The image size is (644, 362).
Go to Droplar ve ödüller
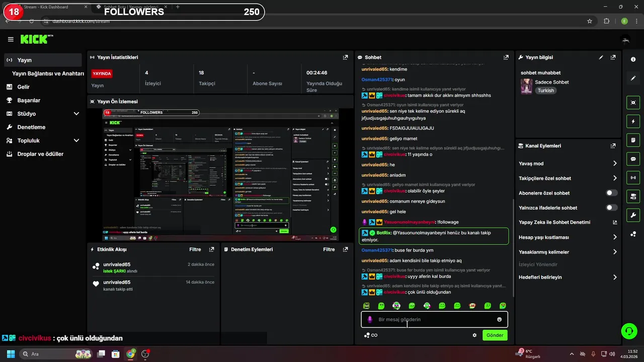pos(43,154)
